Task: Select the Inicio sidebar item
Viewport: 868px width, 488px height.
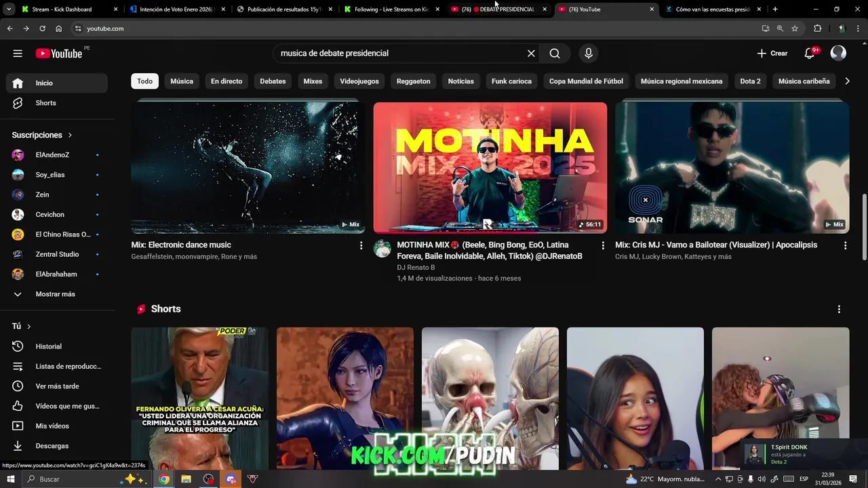Action: coord(57,83)
